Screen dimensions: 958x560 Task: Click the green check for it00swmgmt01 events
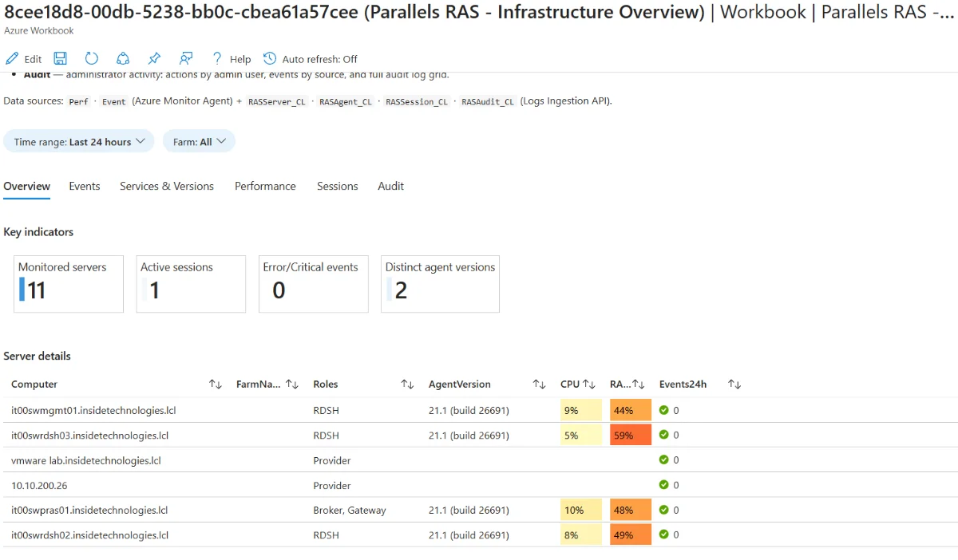coord(663,411)
